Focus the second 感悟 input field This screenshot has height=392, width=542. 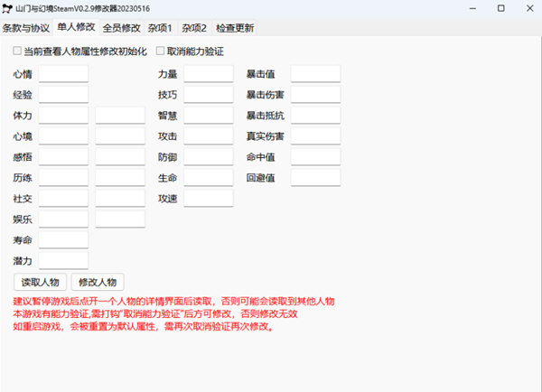pos(120,156)
